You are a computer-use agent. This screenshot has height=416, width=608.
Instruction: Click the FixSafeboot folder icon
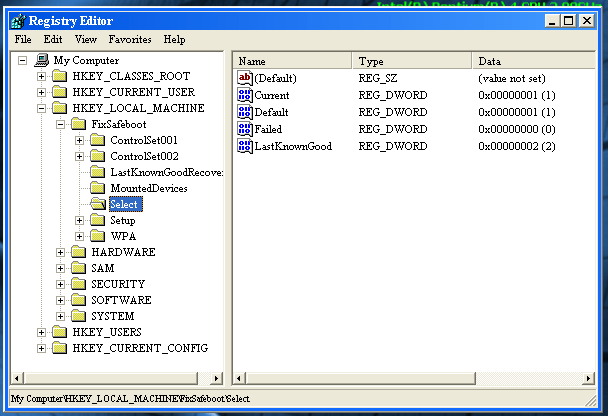(79, 124)
